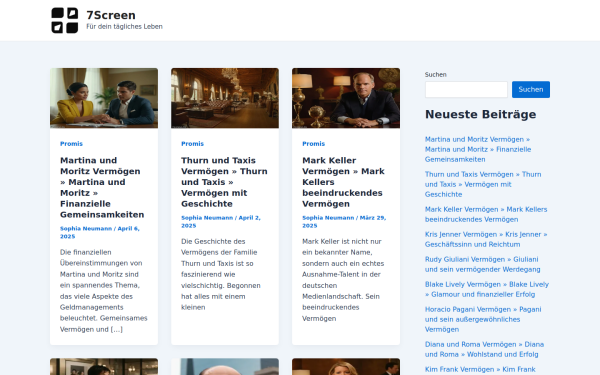600x375 pixels.
Task: Open headline Thurn und Taxis Vermögen card
Action: [224, 182]
